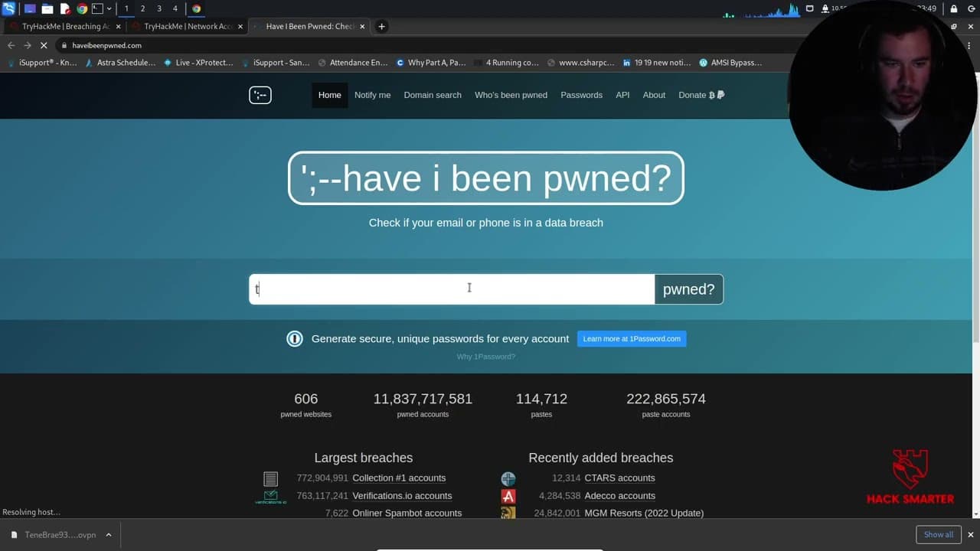Click the Verifications.io logo icon

pyautogui.click(x=270, y=497)
